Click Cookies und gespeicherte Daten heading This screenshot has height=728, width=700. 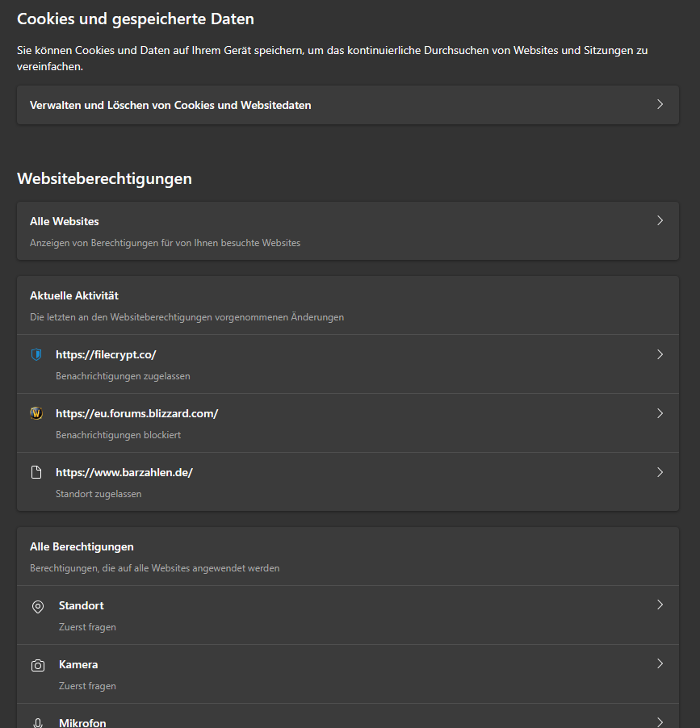point(136,18)
